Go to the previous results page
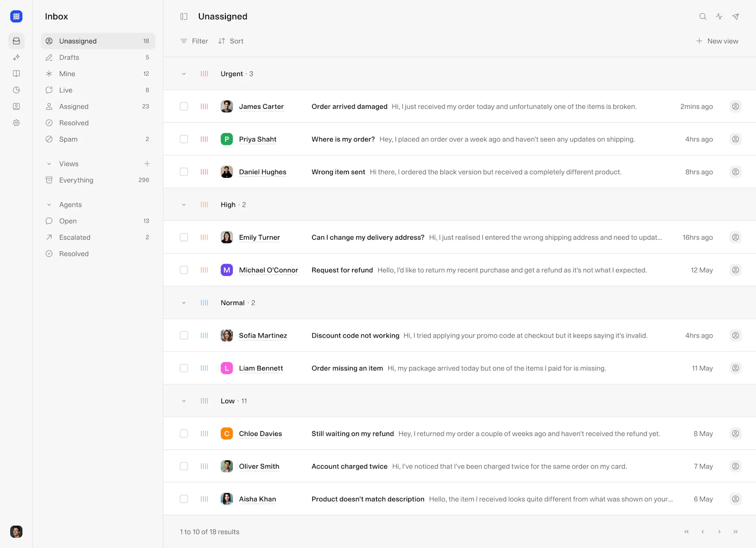Viewport: 756px width, 548px height. coord(703,532)
